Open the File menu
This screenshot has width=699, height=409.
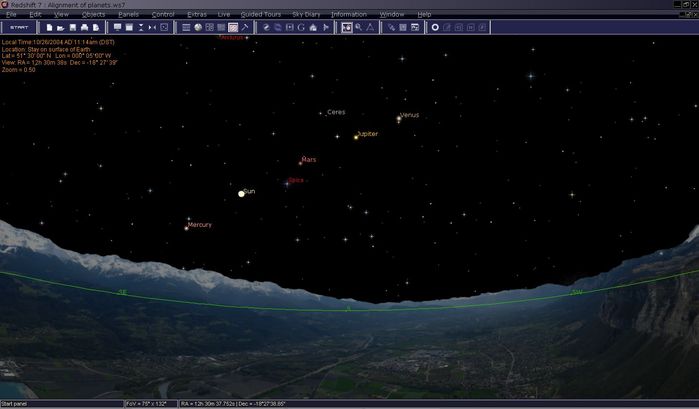pyautogui.click(x=9, y=14)
